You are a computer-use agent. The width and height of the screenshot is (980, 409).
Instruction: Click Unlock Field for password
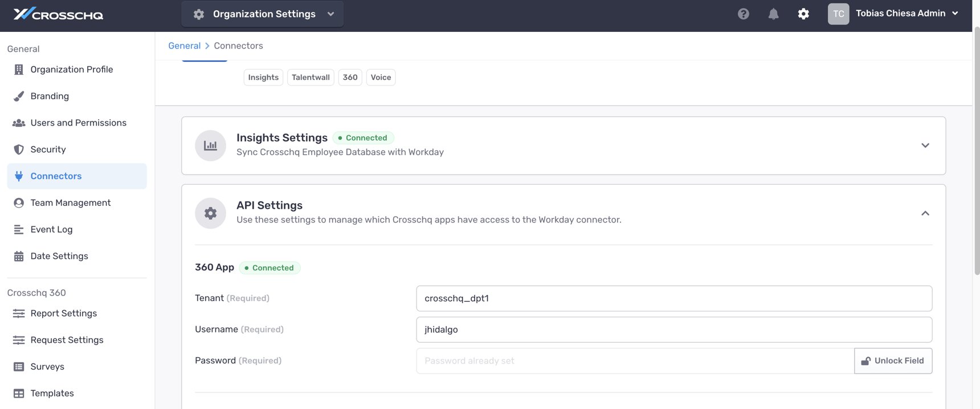pyautogui.click(x=893, y=361)
